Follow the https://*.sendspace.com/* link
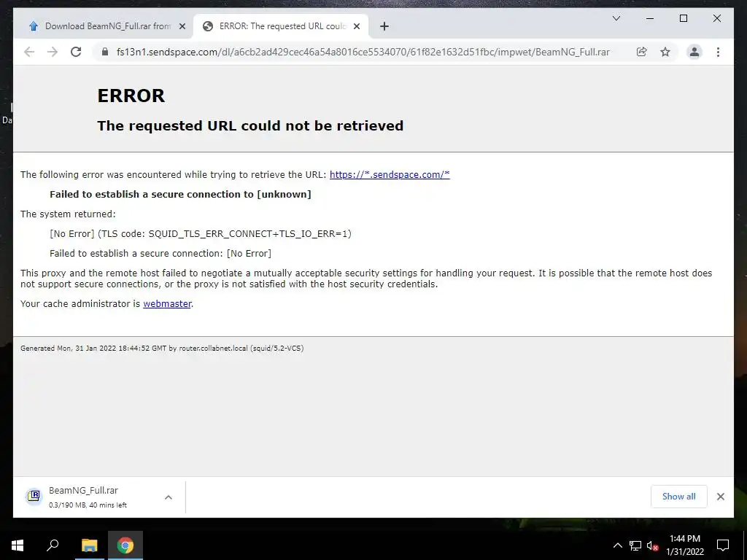 [x=390, y=175]
